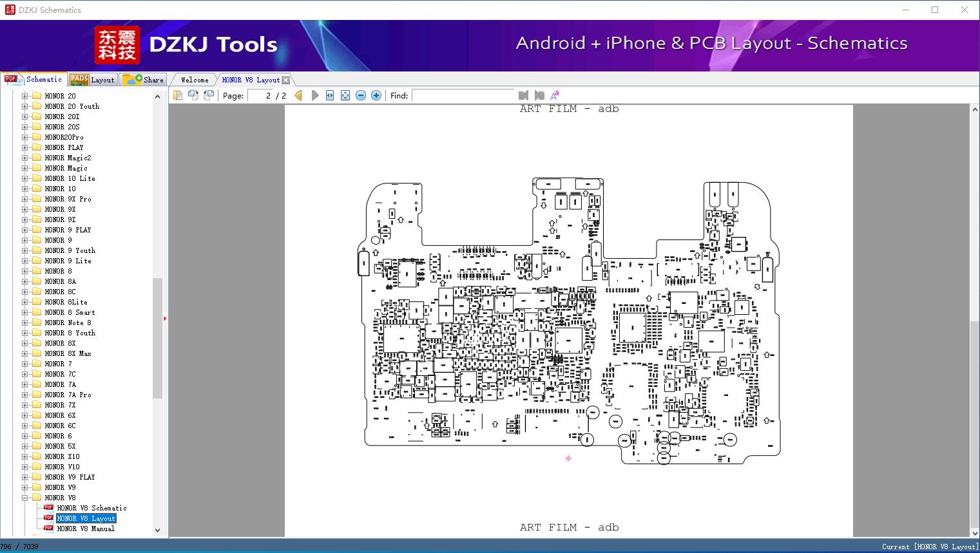
Task: Click the PDF icon beside HONOR V8 Manual
Action: coord(48,529)
